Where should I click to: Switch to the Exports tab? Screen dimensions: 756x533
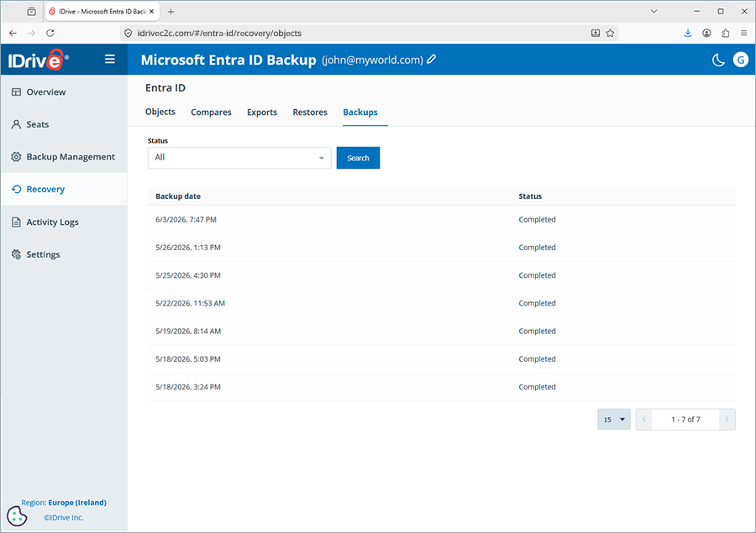click(x=262, y=112)
